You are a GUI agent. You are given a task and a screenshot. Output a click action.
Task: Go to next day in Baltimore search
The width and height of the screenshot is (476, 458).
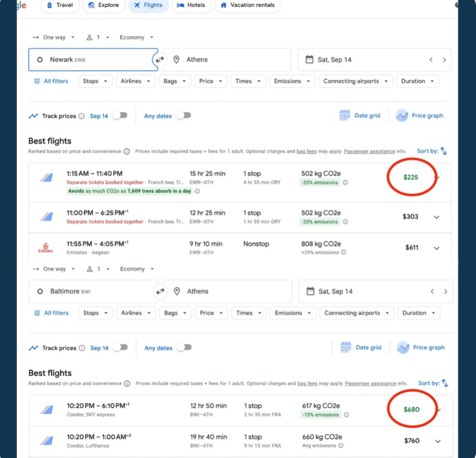(x=445, y=291)
